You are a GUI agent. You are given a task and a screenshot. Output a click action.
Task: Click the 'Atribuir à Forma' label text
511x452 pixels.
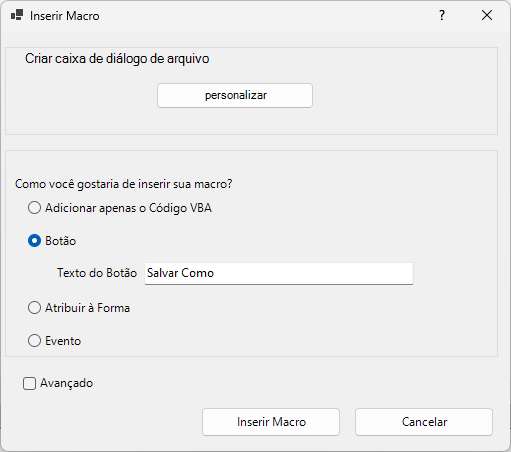pyautogui.click(x=87, y=308)
